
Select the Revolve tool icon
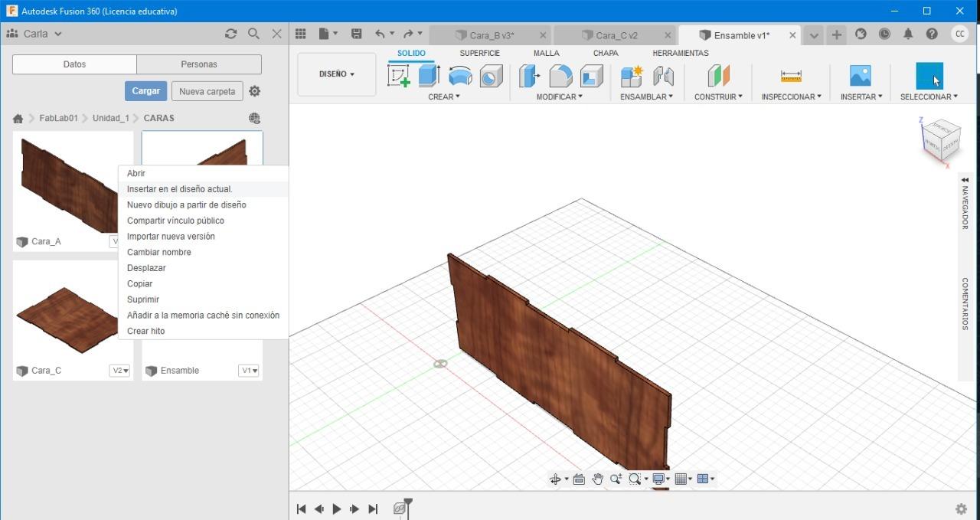[x=460, y=76]
